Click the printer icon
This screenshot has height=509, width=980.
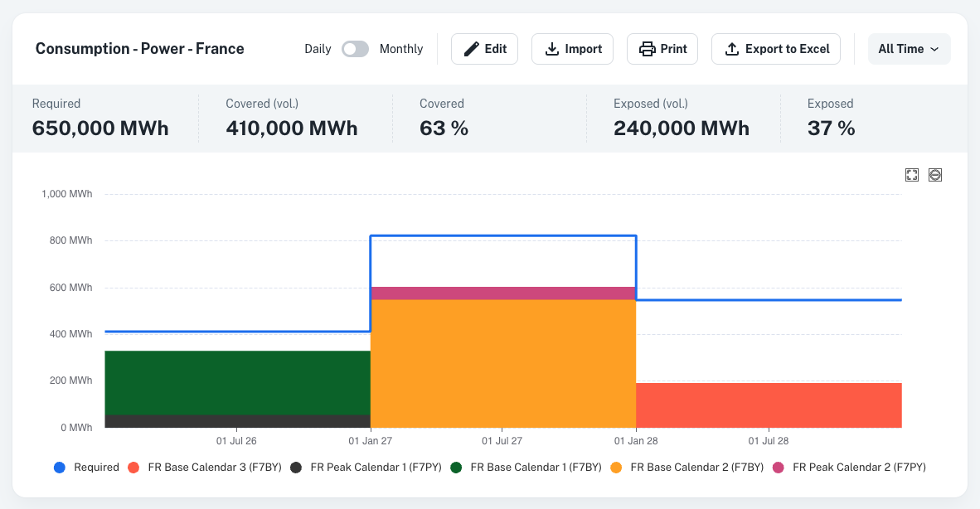[647, 49]
